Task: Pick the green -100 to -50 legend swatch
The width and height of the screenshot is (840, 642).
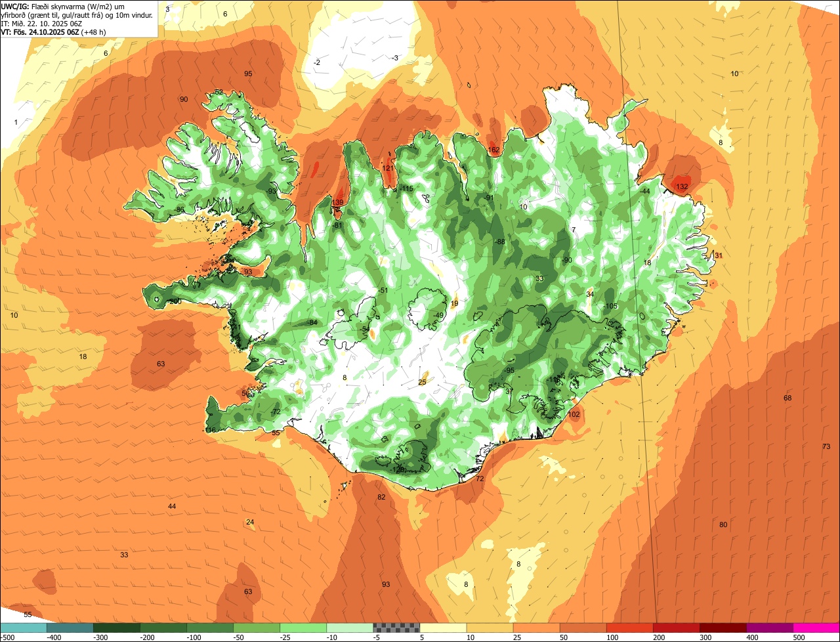Action: pyautogui.click(x=210, y=628)
